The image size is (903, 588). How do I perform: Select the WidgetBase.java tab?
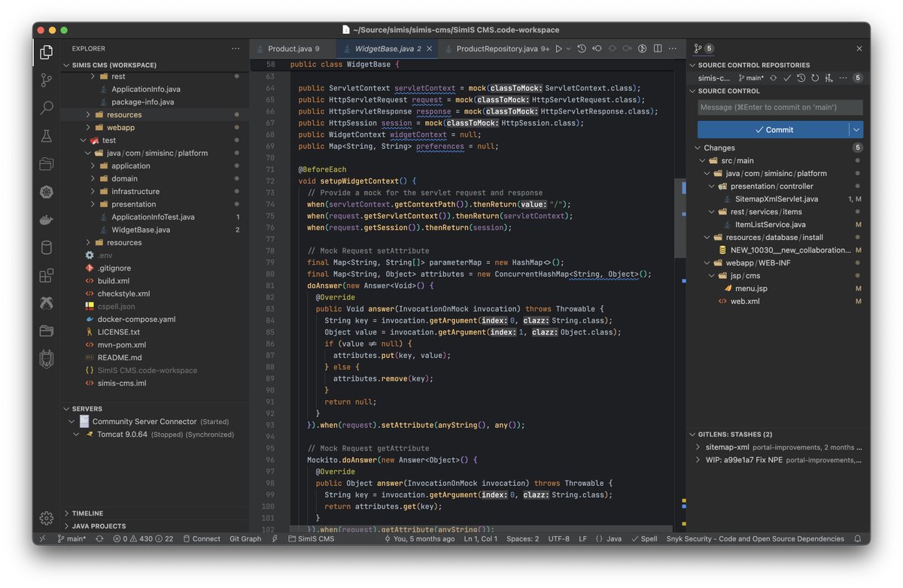(387, 49)
